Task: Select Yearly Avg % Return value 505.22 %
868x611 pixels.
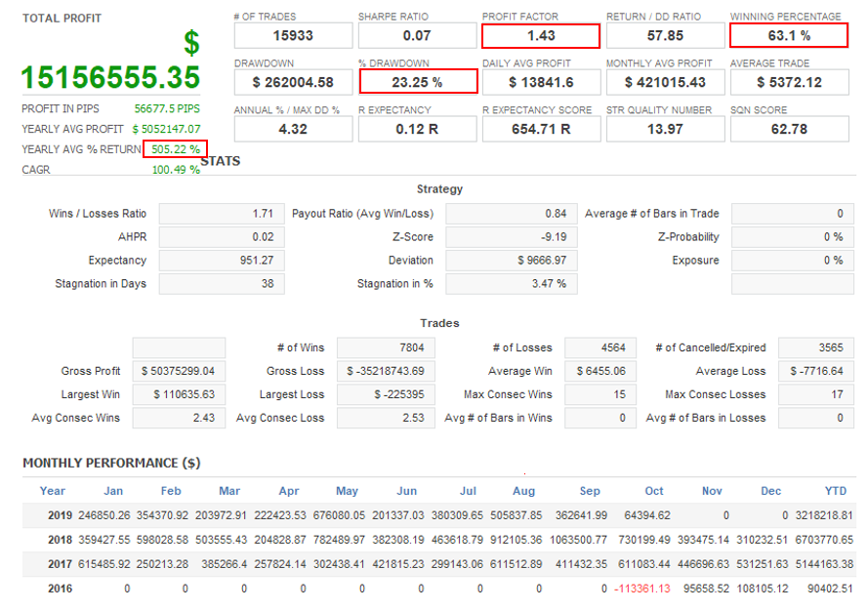Action: [x=176, y=149]
